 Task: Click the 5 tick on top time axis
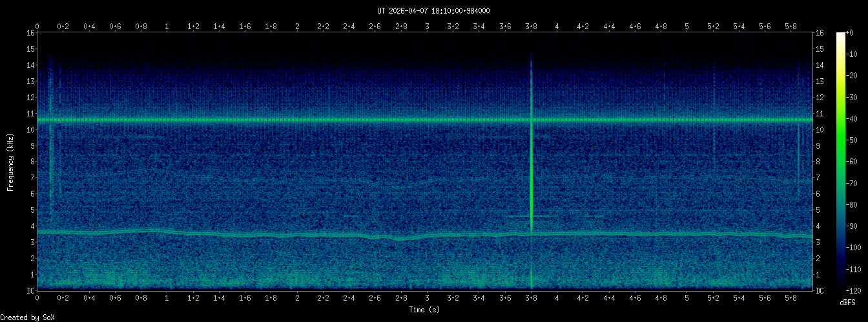point(687,27)
